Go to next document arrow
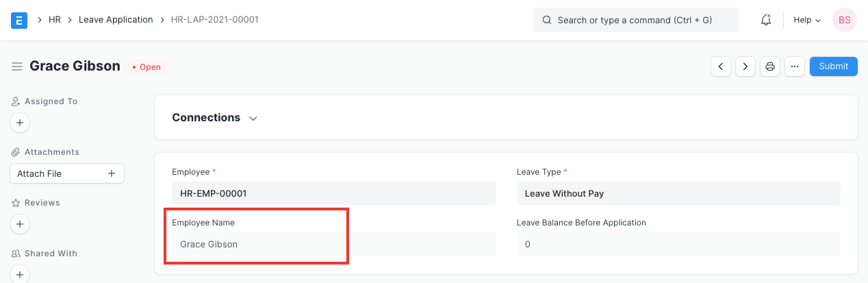The image size is (868, 283). [745, 66]
